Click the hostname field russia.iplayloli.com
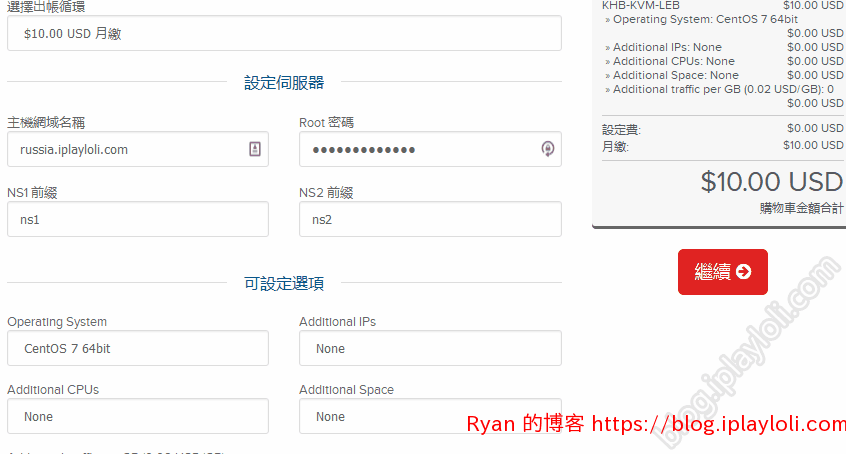The width and height of the screenshot is (846, 454). tap(138, 150)
